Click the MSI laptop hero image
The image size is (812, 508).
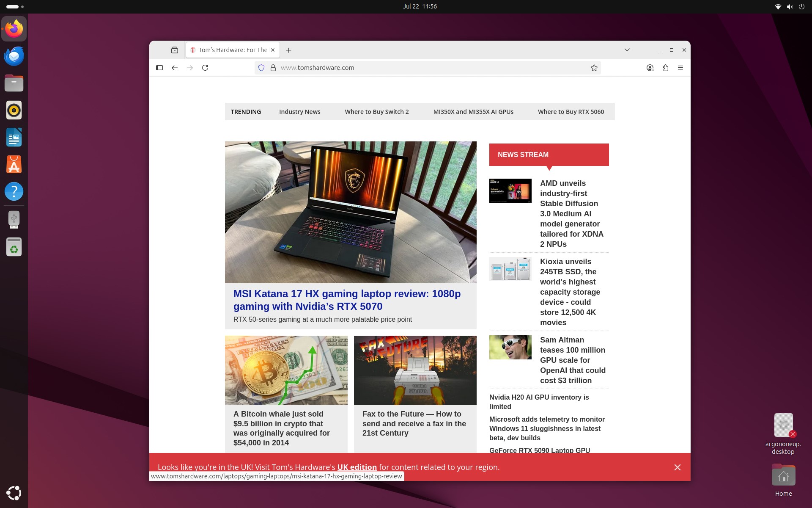click(x=351, y=212)
